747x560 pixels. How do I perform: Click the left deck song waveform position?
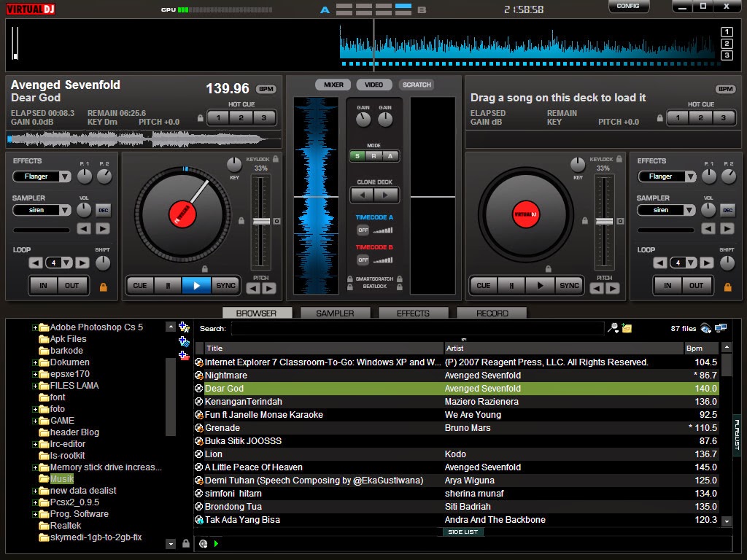click(x=144, y=139)
